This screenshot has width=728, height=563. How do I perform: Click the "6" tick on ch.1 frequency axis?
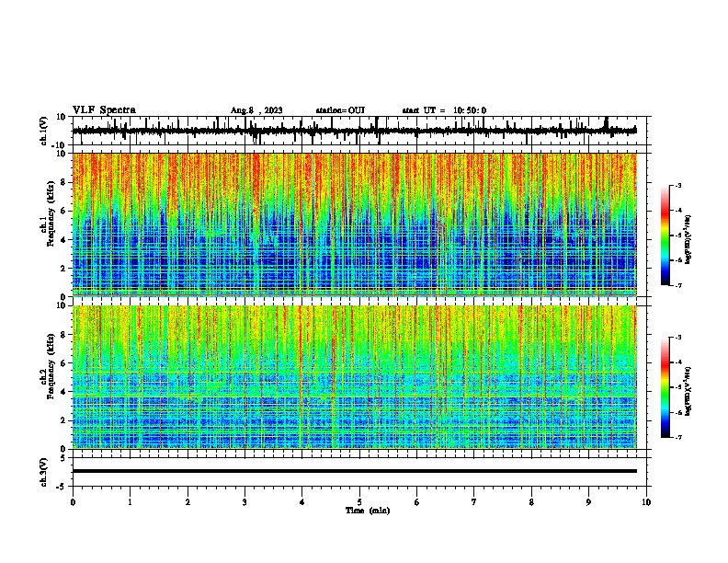coord(64,212)
